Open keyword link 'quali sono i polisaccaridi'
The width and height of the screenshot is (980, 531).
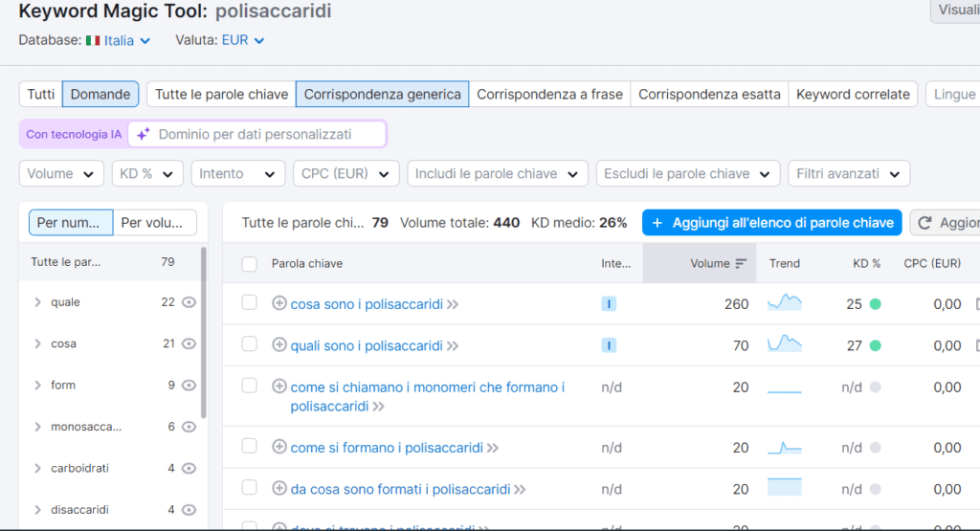click(367, 346)
